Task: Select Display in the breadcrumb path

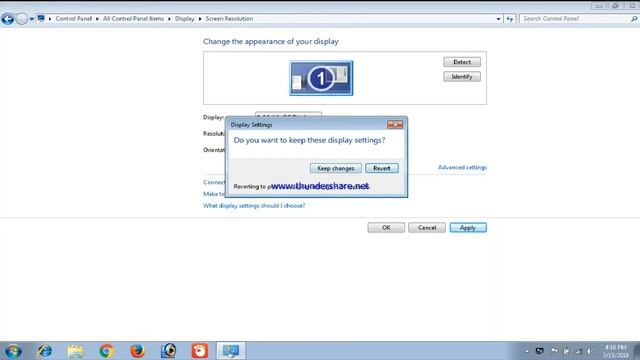Action: (184, 19)
